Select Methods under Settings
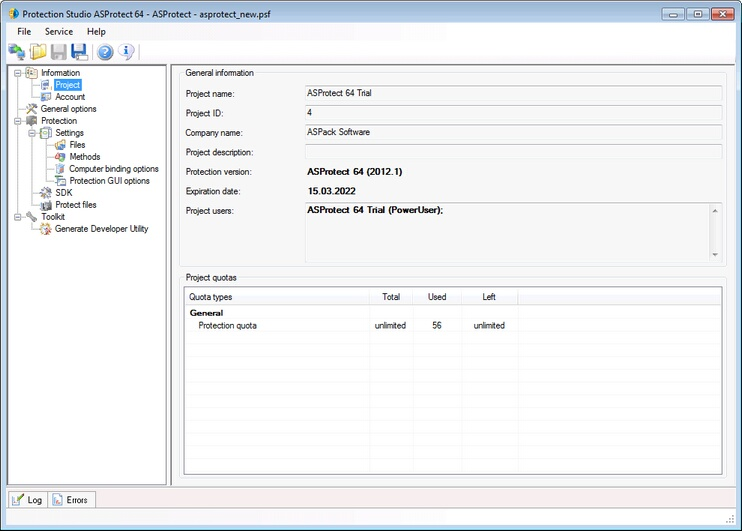The height and width of the screenshot is (531, 742). point(84,157)
